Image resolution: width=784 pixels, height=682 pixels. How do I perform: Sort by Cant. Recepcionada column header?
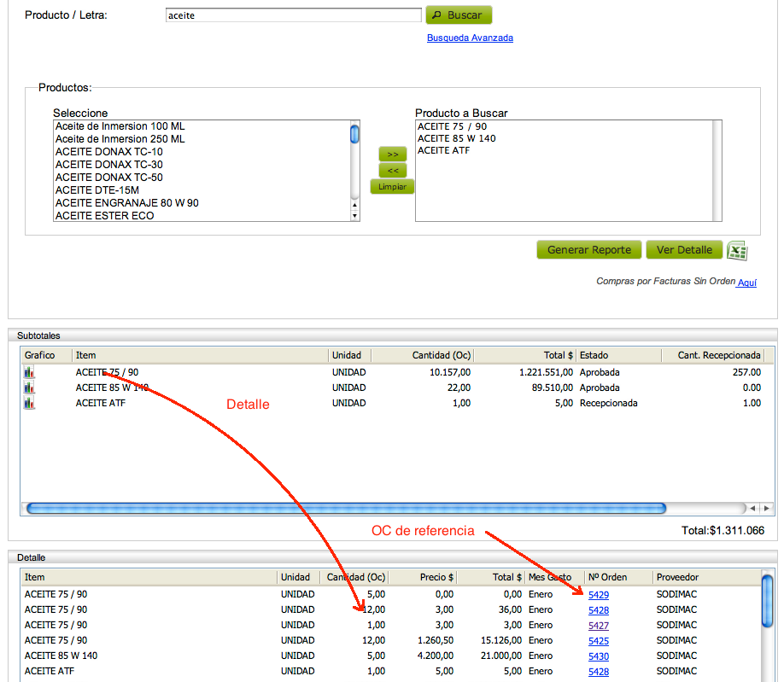click(x=713, y=355)
